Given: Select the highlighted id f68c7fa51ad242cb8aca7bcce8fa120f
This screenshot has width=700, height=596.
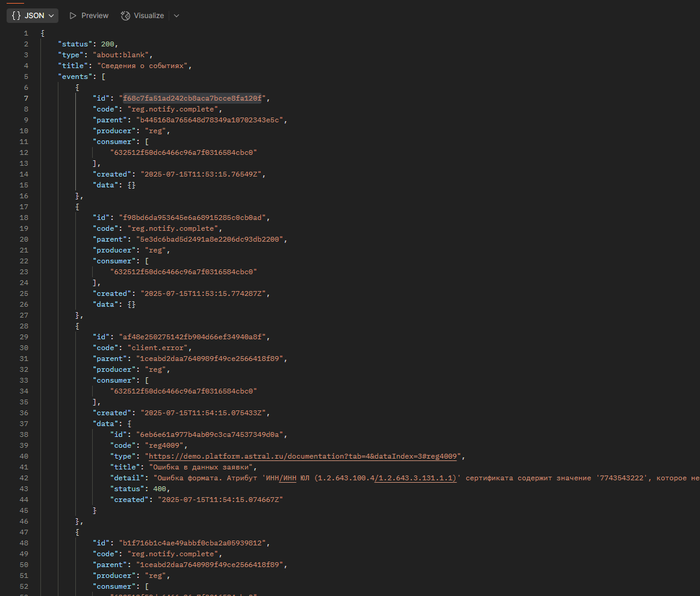Looking at the screenshot, I should [192, 98].
